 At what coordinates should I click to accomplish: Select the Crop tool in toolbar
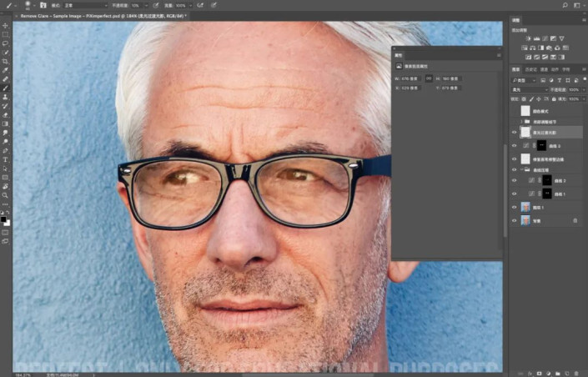coord(5,61)
